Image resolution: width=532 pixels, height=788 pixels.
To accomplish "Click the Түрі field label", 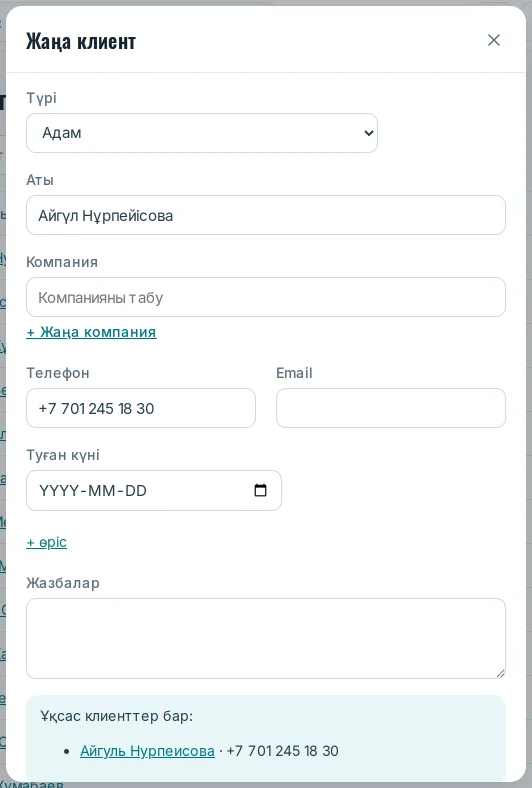I will click(x=41, y=98).
